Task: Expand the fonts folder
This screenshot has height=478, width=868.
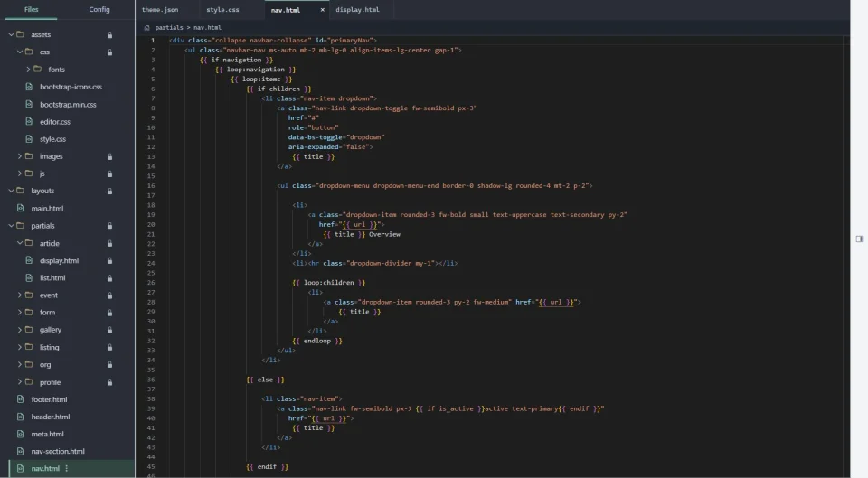Action: 28,70
